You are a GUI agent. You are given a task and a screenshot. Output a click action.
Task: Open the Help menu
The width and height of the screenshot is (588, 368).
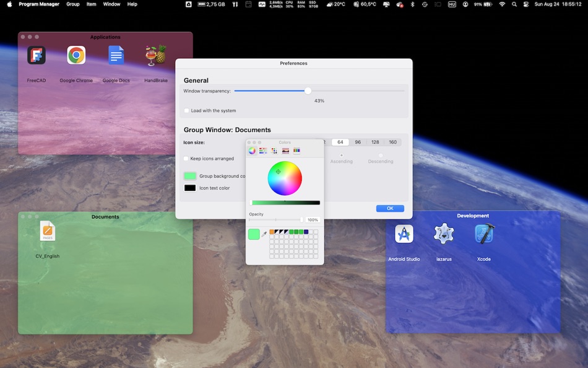pyautogui.click(x=132, y=4)
